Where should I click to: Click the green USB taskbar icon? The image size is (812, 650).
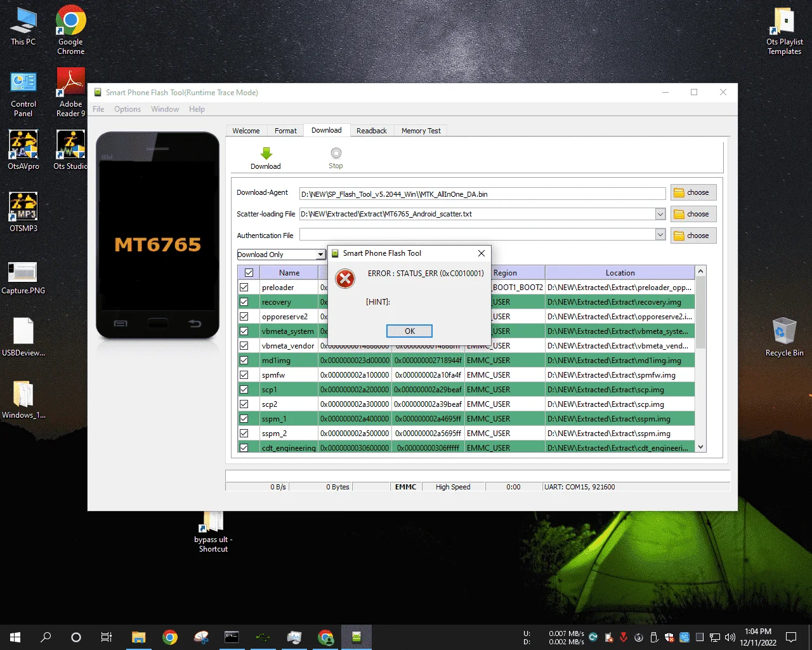click(263, 637)
